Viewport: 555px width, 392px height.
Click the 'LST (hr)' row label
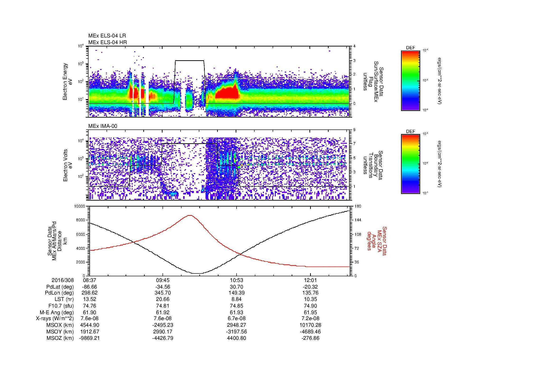click(64, 300)
